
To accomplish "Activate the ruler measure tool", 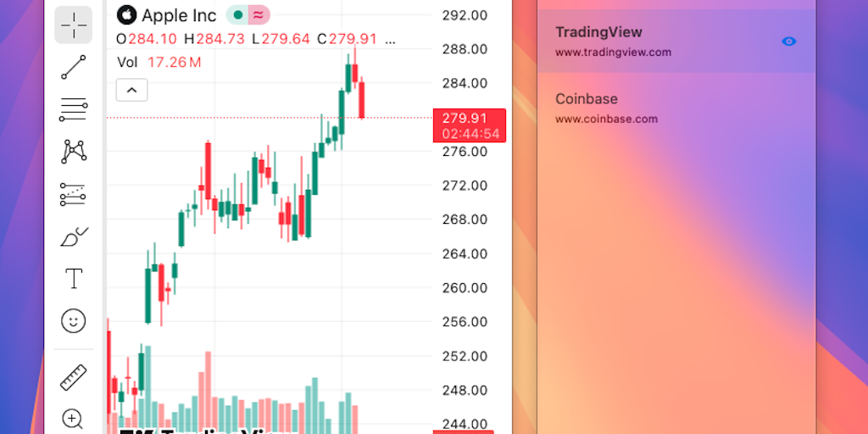I will click(74, 377).
